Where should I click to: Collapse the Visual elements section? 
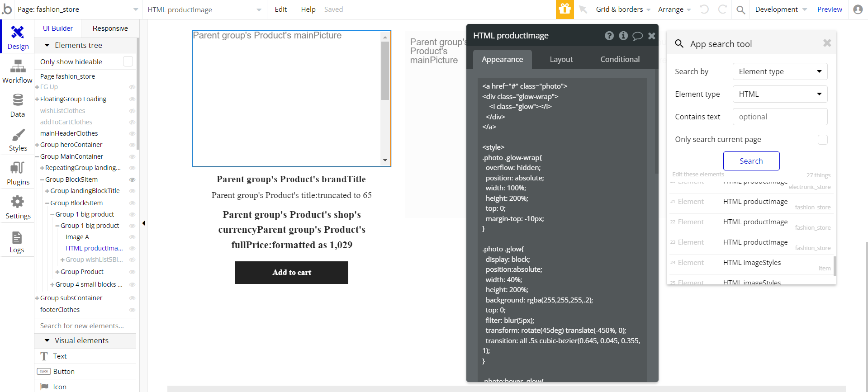point(47,340)
